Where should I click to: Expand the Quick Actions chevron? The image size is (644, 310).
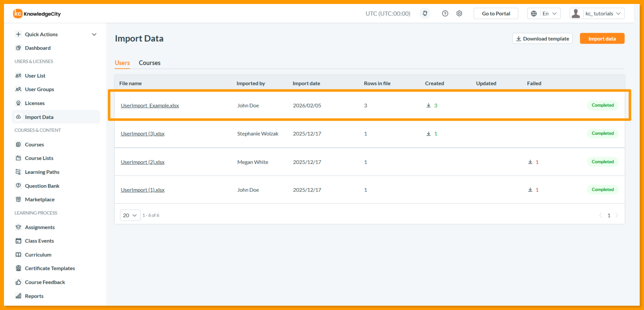pos(94,34)
